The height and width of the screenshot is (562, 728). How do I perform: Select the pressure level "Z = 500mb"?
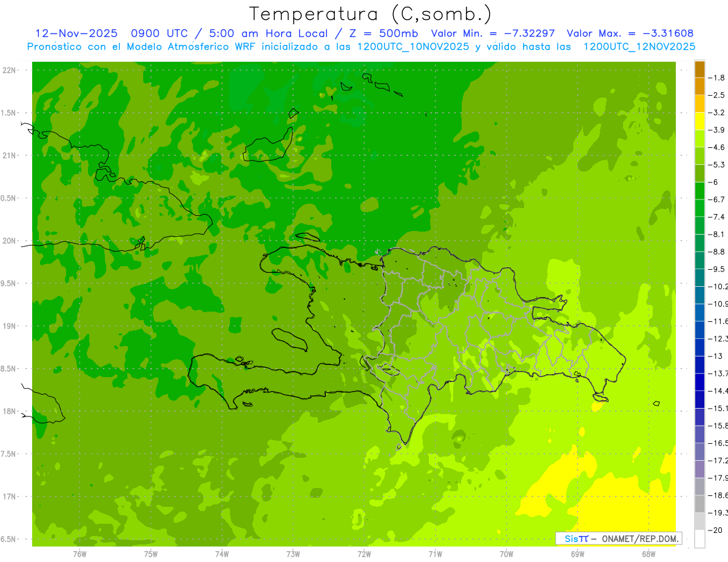(383, 33)
